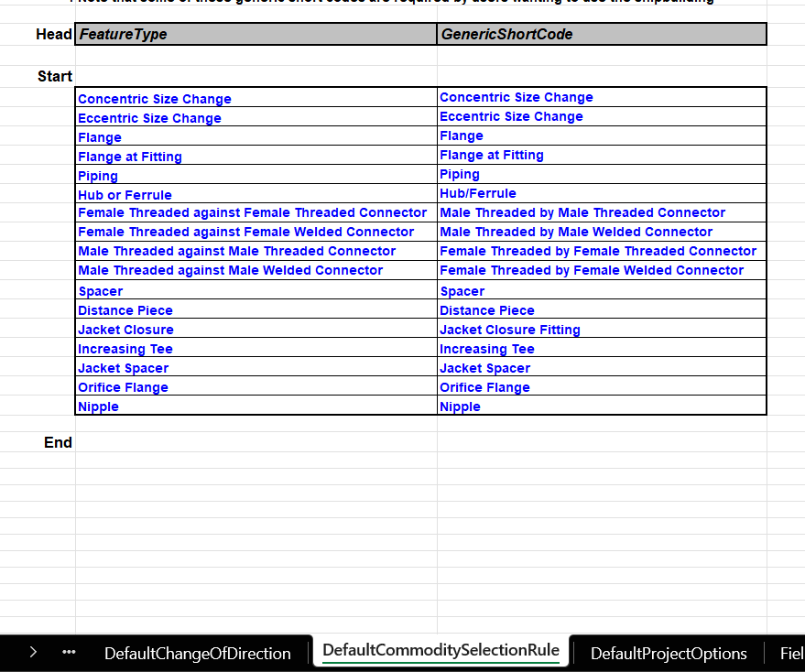
Task: Select Female Threaded against Female Welded Connector
Action: click(x=256, y=232)
